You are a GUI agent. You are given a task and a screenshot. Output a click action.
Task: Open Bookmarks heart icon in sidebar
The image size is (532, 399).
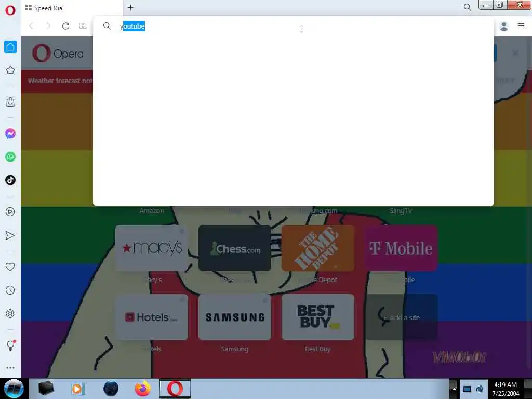pyautogui.click(x=10, y=267)
